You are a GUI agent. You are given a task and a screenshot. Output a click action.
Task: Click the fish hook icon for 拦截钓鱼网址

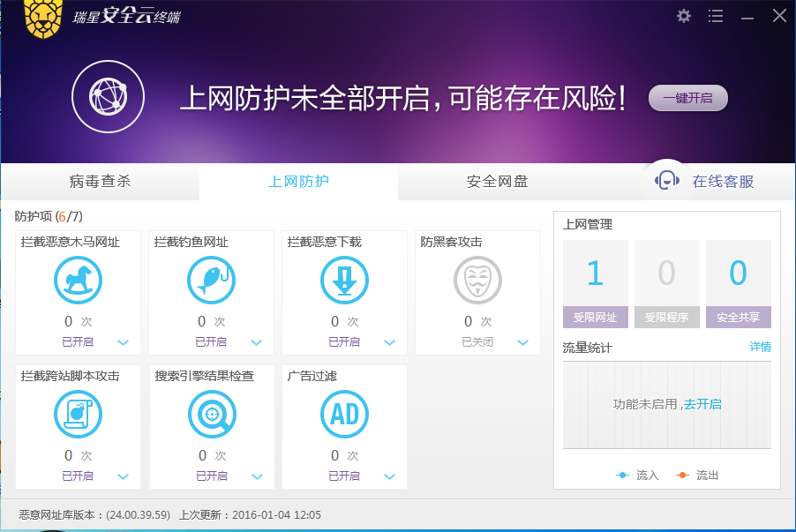click(x=211, y=281)
